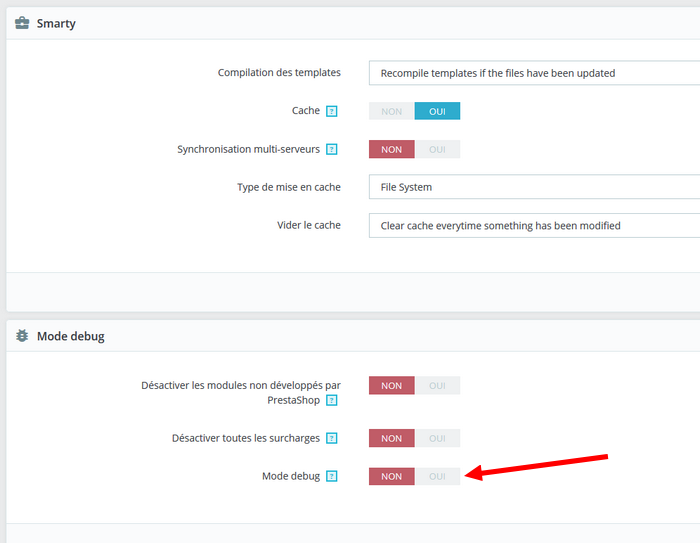Click the Mode debug bug icon

[22, 336]
